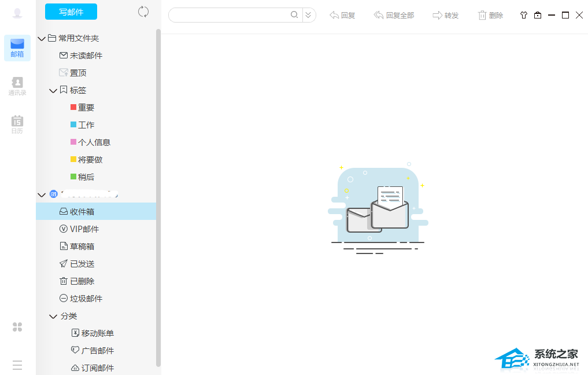588x375 pixels.
Task: Collapse the 标签 tags section
Action: click(x=53, y=91)
